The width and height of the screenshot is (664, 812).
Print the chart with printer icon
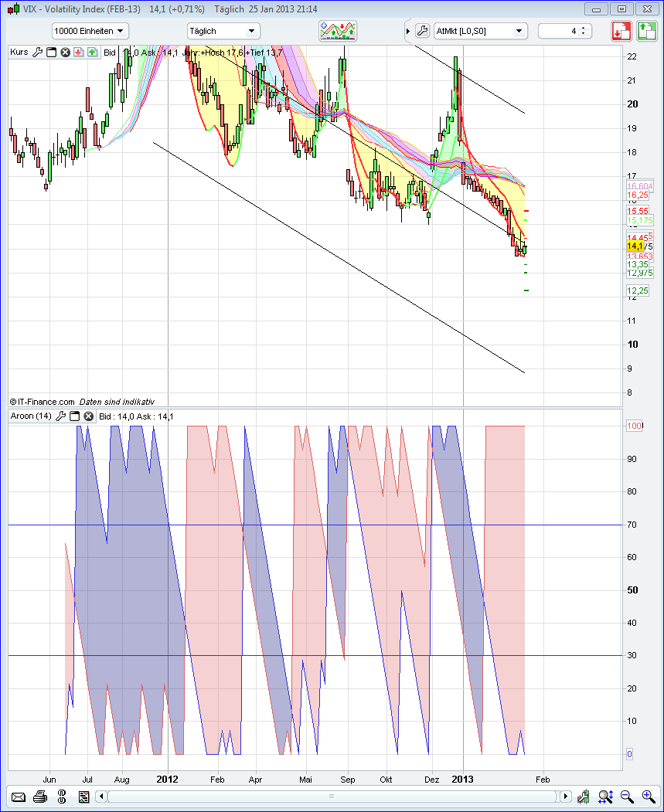coord(42,797)
